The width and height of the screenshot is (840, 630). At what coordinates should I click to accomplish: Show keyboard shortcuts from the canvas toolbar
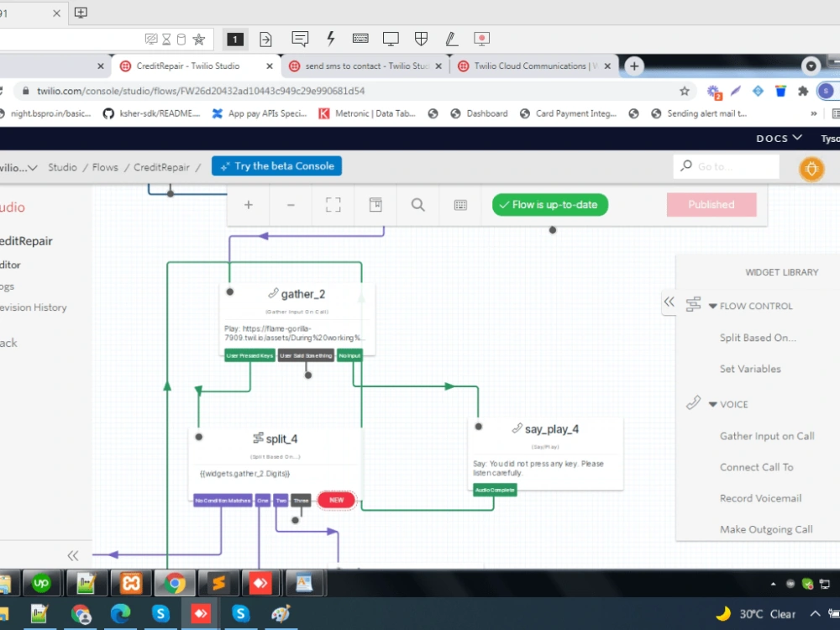tap(459, 204)
